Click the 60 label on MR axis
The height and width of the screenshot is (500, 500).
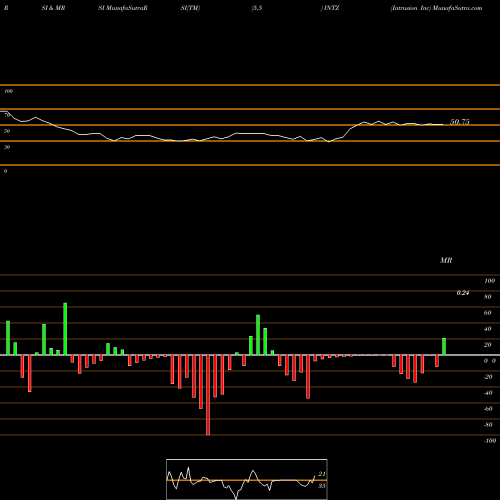coord(488,313)
